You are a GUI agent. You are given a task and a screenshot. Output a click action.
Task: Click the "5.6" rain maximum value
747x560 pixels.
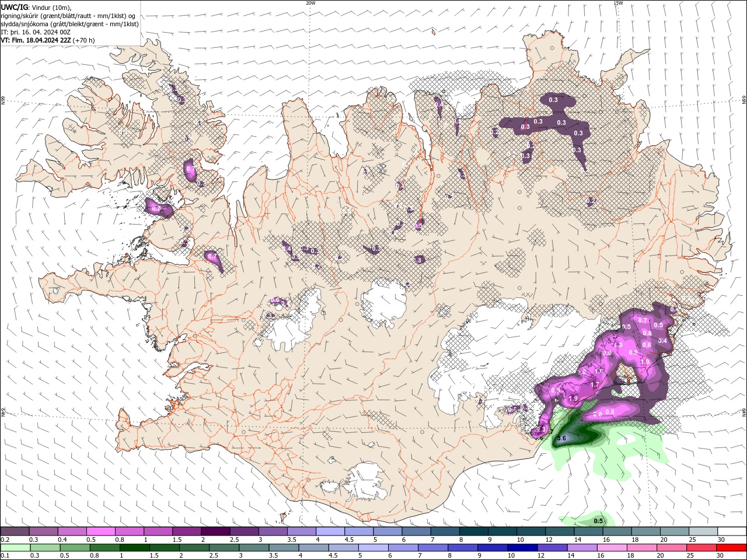561,438
